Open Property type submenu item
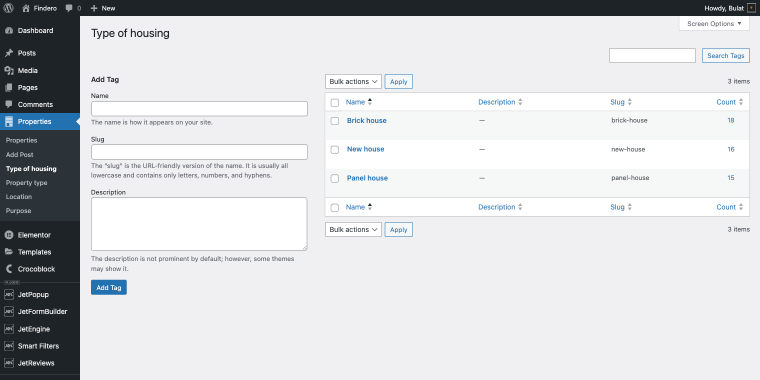The height and width of the screenshot is (380, 760). [x=27, y=183]
